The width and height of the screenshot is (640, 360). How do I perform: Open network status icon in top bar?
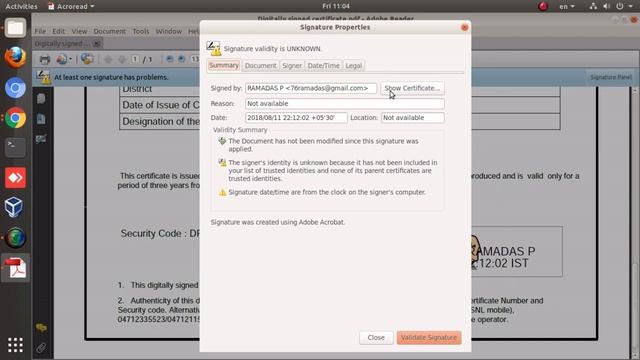tap(593, 6)
